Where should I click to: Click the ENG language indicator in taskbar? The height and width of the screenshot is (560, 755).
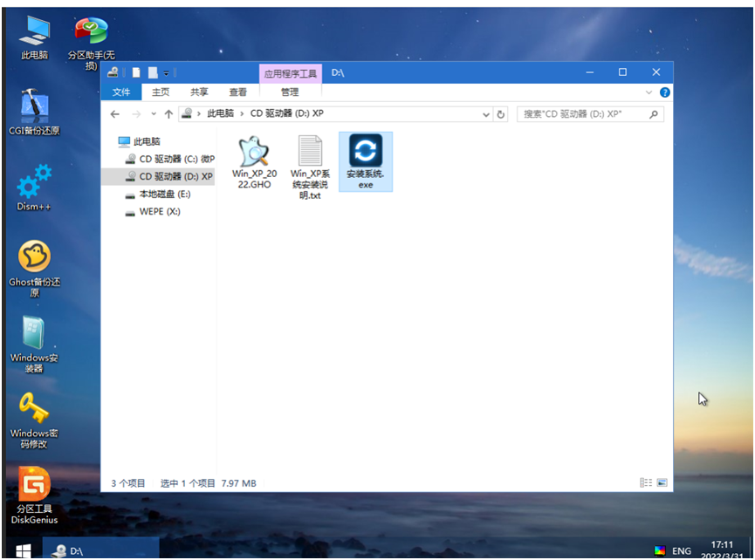(680, 550)
